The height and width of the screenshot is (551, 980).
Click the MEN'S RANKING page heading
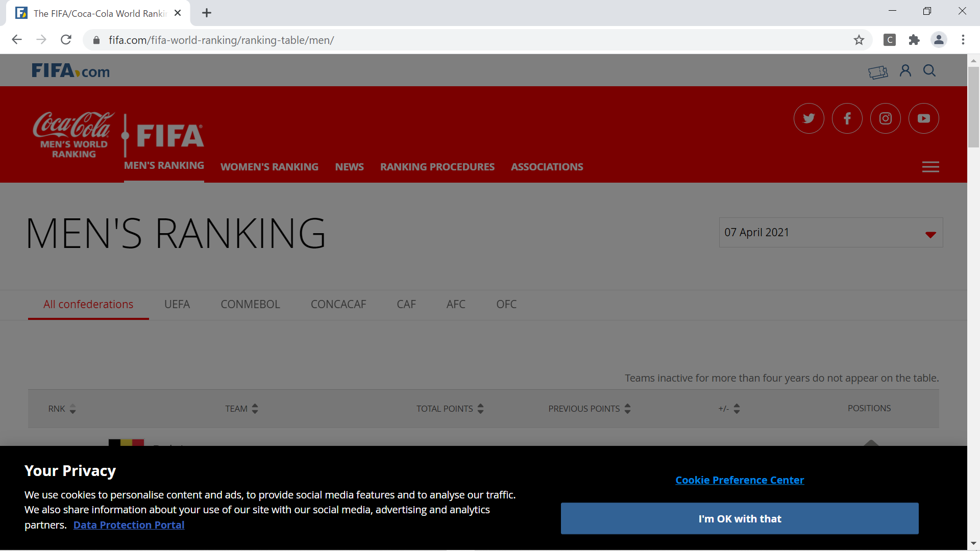176,234
